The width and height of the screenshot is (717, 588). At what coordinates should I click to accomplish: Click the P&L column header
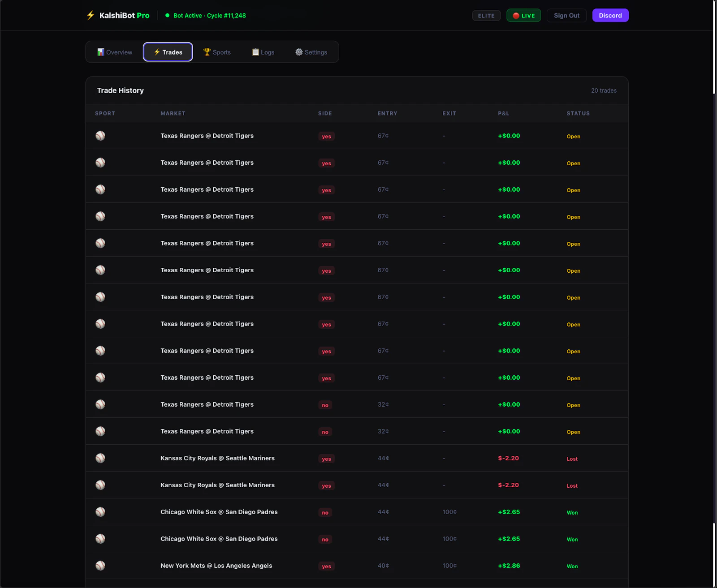[503, 113]
